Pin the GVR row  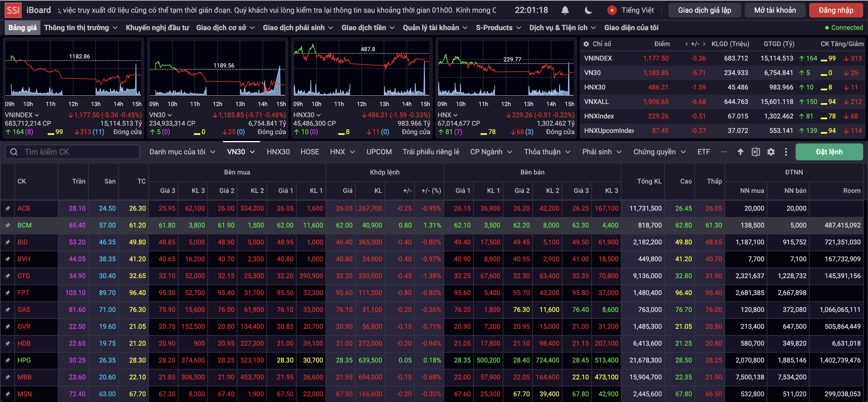click(8, 327)
